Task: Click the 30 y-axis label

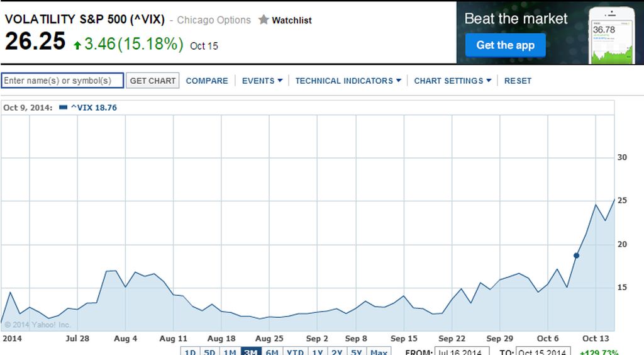Action: tap(622, 157)
